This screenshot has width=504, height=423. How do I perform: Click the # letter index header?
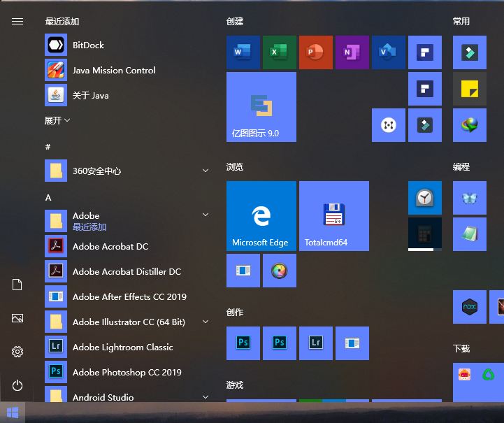(x=48, y=147)
